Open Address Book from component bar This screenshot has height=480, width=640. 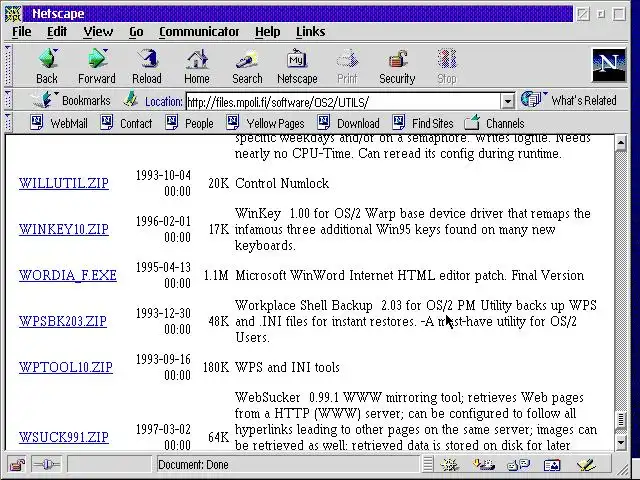point(552,464)
